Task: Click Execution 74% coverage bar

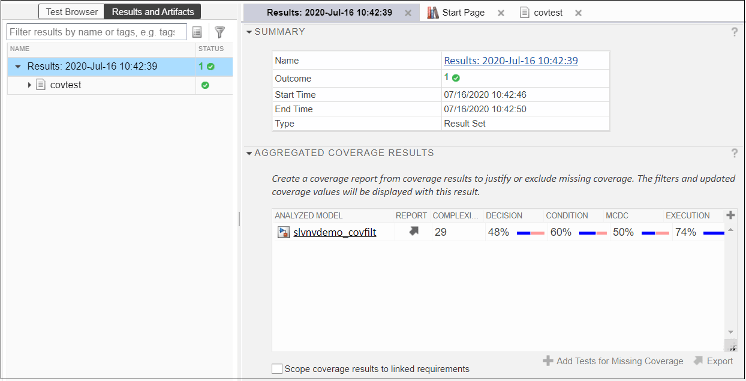Action: (714, 233)
